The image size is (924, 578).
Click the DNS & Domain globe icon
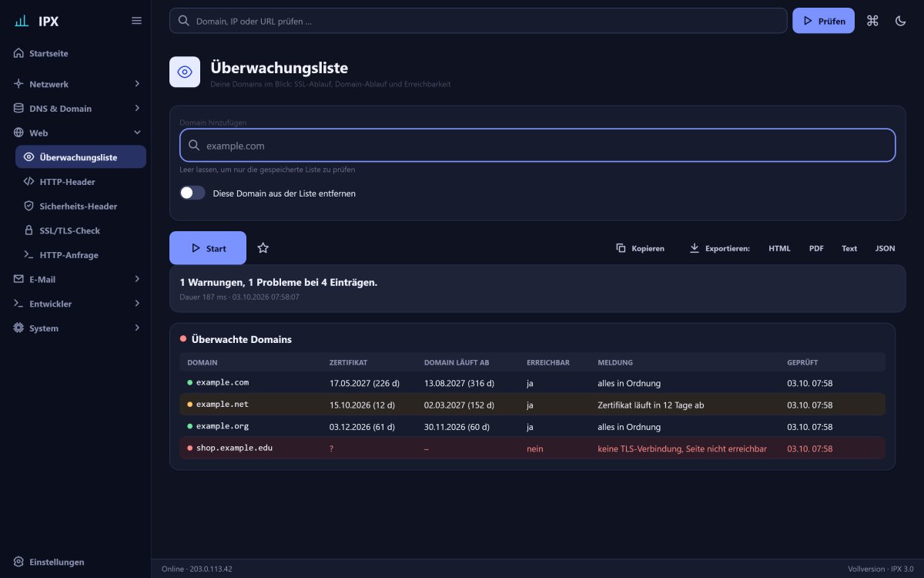tap(18, 108)
